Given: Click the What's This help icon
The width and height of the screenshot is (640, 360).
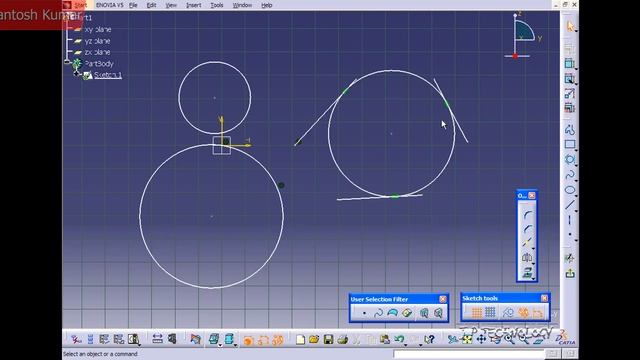Looking at the screenshot, I should (429, 339).
